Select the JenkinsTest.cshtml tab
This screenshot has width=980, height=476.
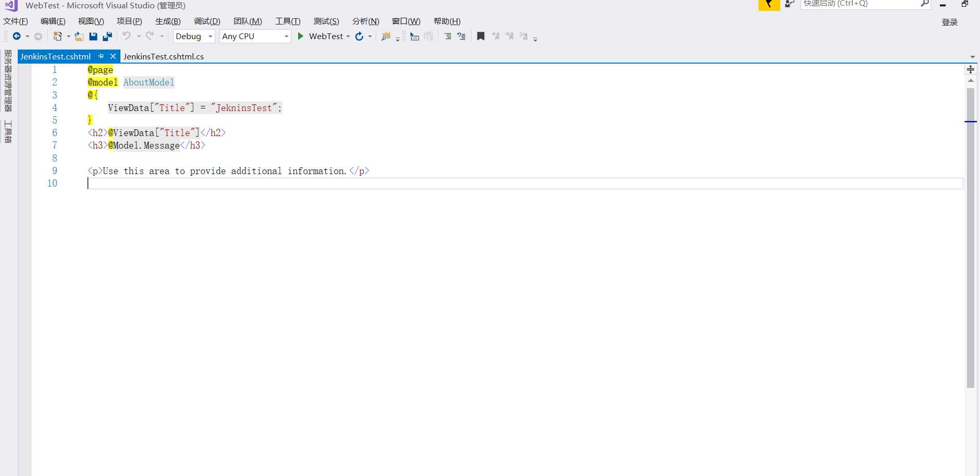(x=56, y=56)
